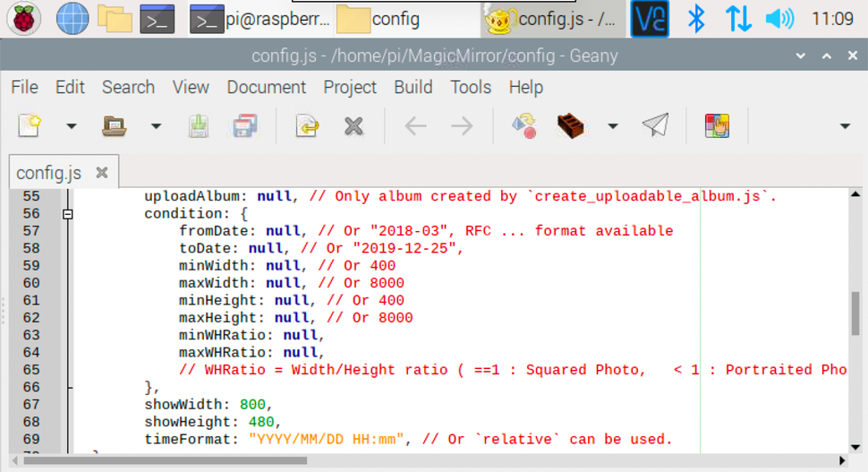
Task: Click the Save all files icon
Action: (245, 126)
